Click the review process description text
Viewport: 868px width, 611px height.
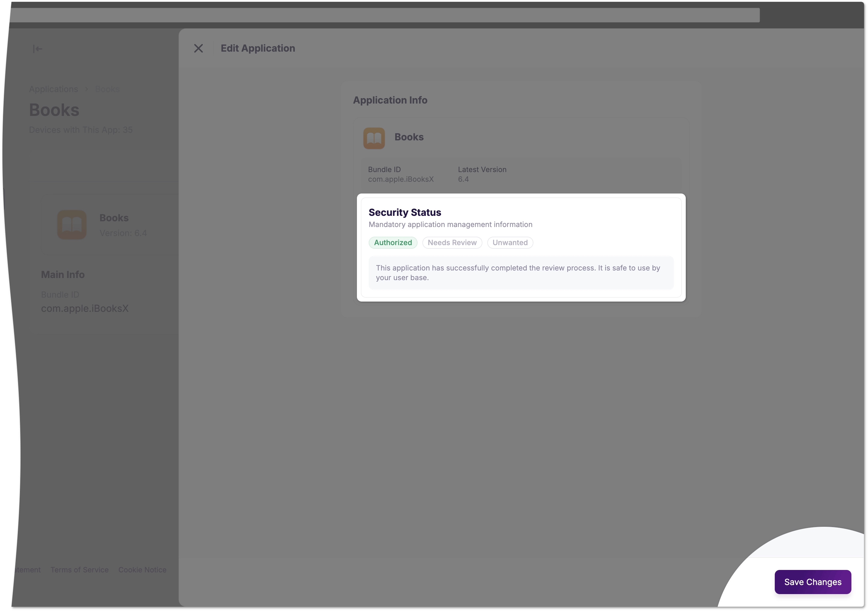517,273
